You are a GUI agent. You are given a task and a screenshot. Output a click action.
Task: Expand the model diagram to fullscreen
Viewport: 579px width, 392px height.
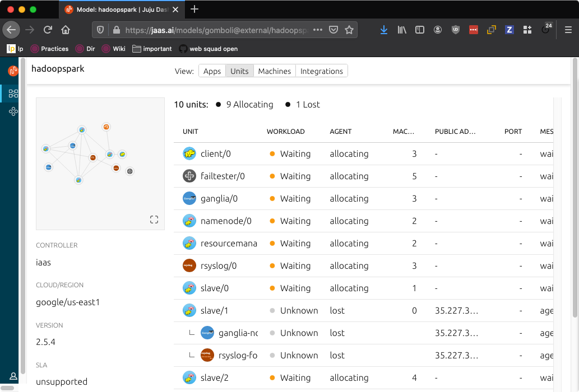click(x=154, y=220)
